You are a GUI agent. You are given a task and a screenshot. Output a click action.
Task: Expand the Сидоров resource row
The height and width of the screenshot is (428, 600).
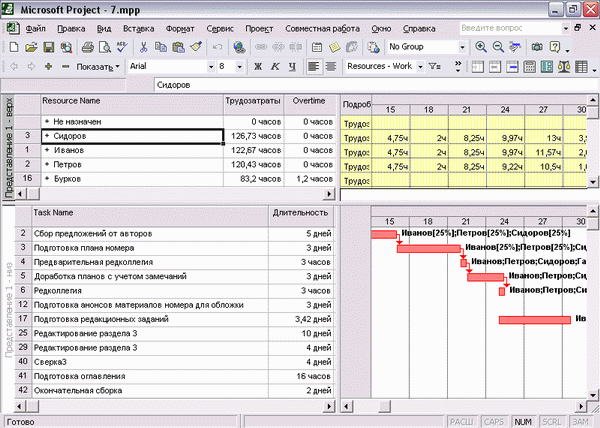(47, 136)
